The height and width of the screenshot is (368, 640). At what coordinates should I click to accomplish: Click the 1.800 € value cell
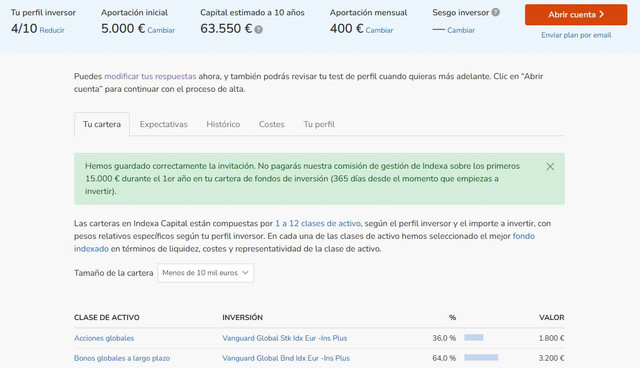pos(551,338)
